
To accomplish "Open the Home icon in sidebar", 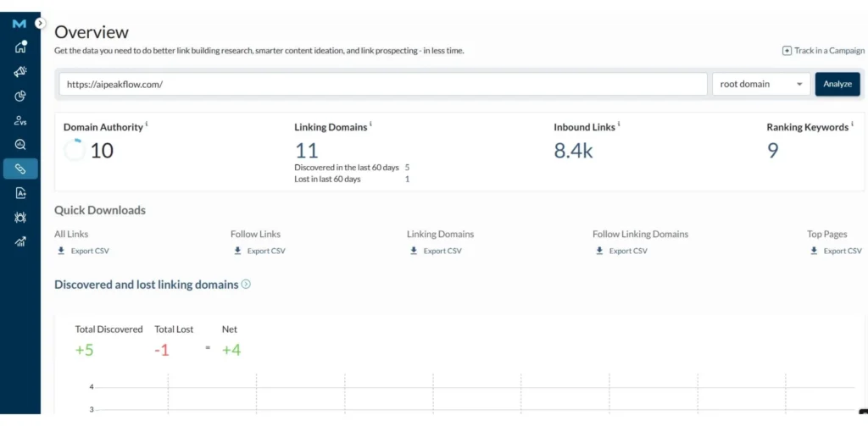I will [20, 47].
